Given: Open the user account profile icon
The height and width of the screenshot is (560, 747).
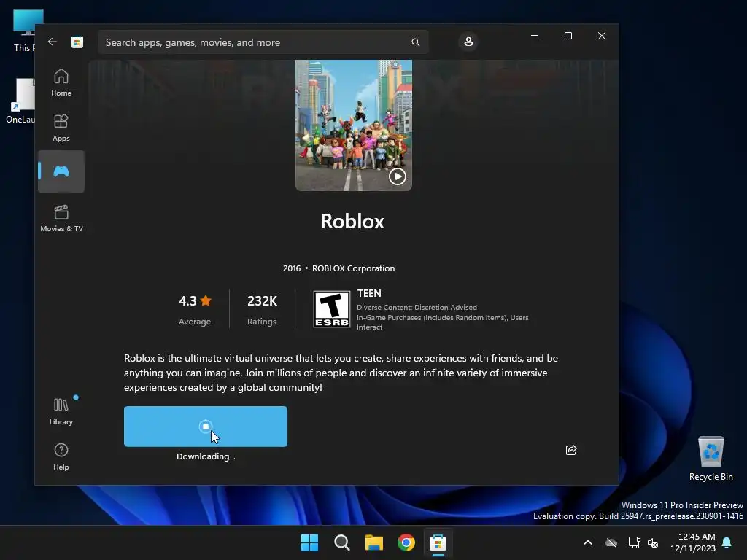Looking at the screenshot, I should [468, 42].
